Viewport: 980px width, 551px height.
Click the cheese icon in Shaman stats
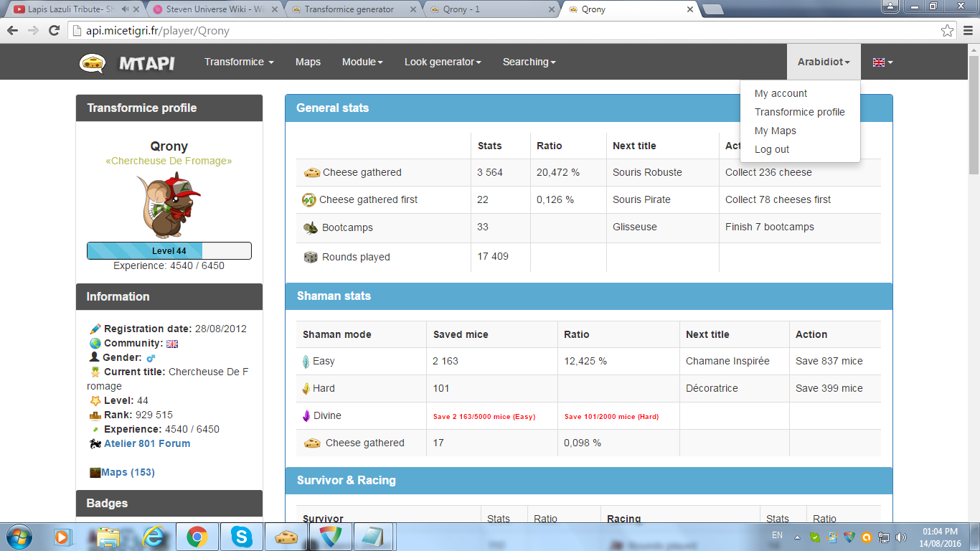pyautogui.click(x=312, y=443)
